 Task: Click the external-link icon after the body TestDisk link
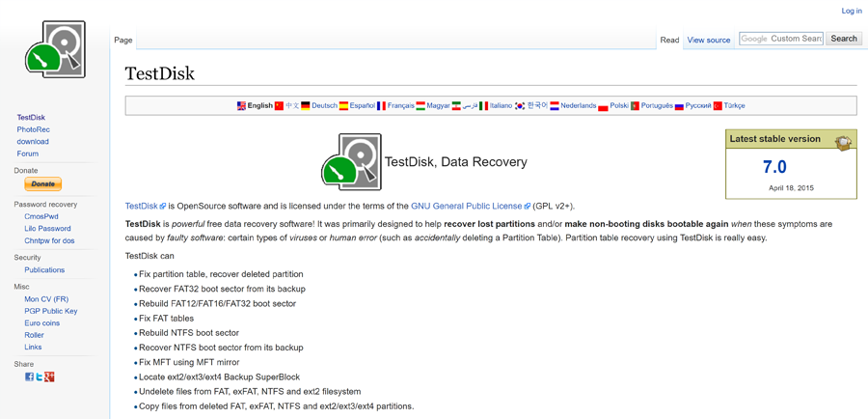coord(163,207)
